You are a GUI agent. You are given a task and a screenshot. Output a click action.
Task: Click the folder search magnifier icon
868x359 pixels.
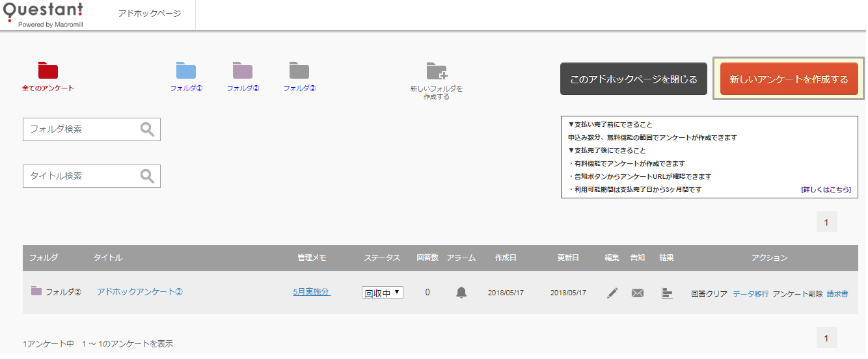pyautogui.click(x=148, y=129)
